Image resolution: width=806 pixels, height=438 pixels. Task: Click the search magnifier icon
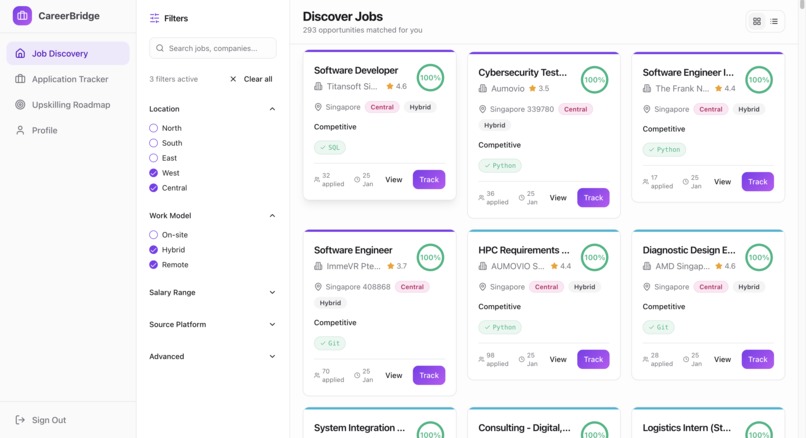click(x=160, y=48)
